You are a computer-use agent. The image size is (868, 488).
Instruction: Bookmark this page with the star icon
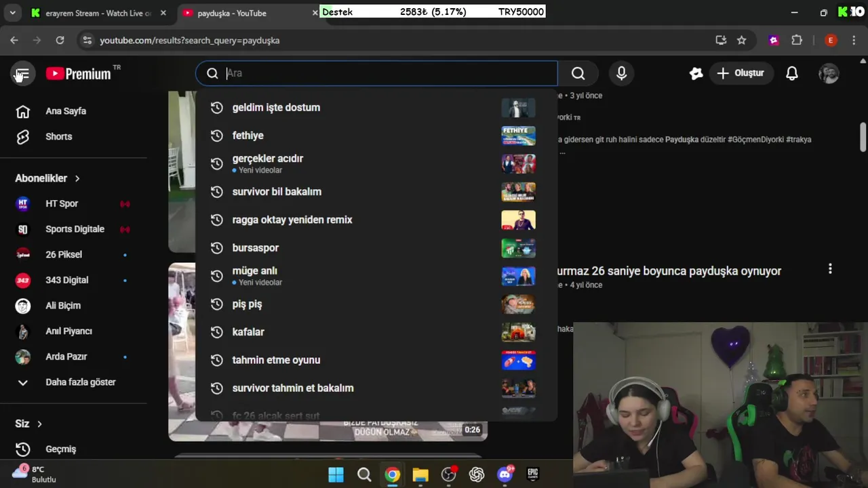tap(741, 40)
